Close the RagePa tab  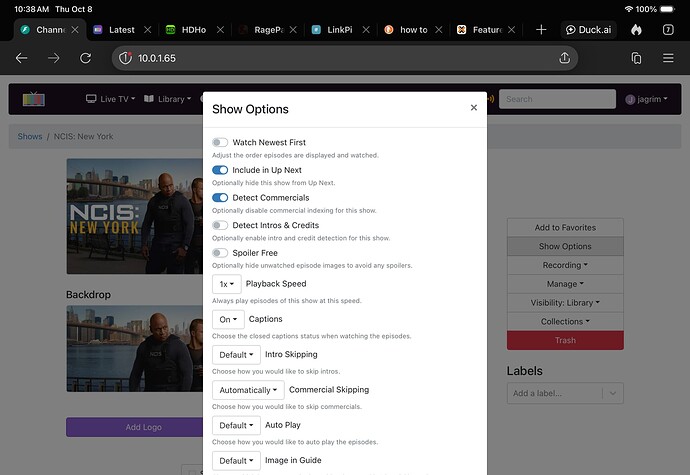293,29
